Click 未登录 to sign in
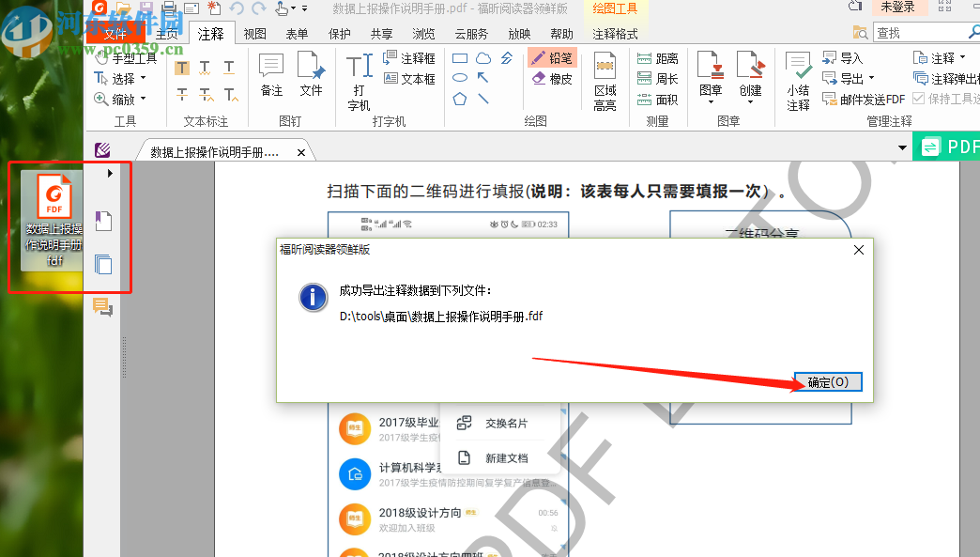 tap(897, 7)
